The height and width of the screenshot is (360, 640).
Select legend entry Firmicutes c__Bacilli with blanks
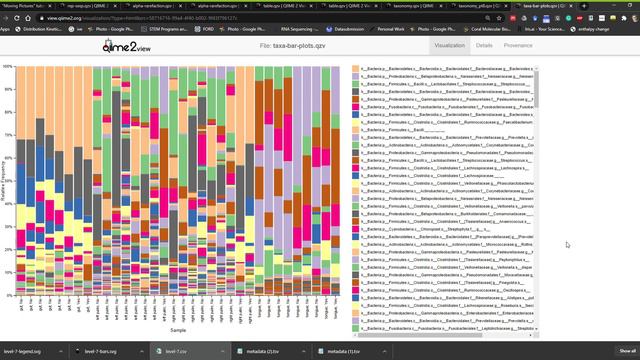pos(403,130)
